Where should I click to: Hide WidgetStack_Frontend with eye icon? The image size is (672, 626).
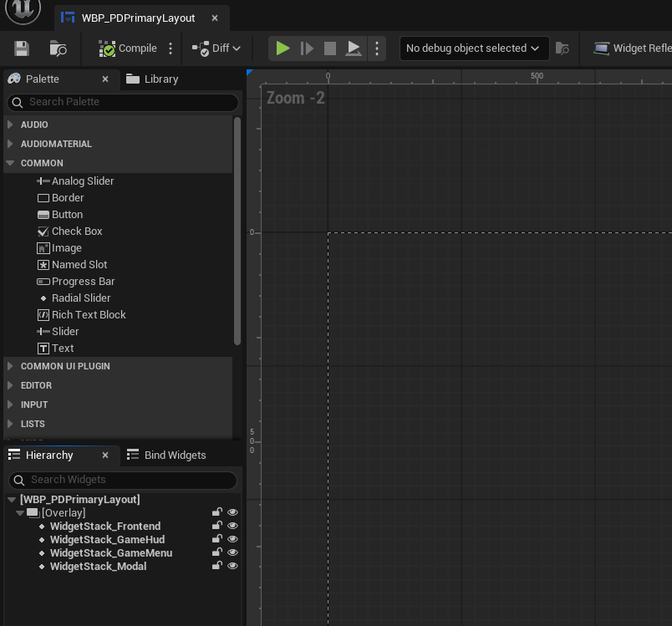(x=232, y=526)
